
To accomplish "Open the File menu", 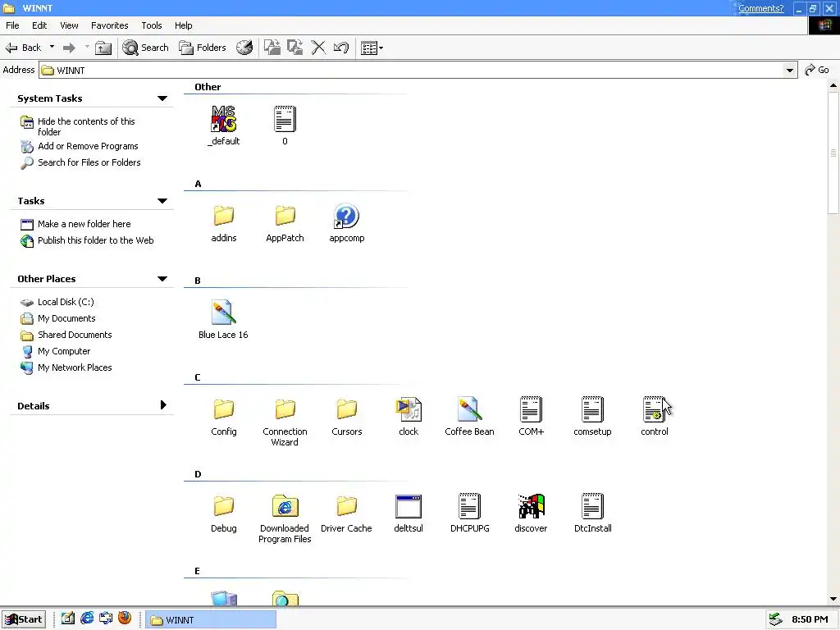I will (x=12, y=25).
